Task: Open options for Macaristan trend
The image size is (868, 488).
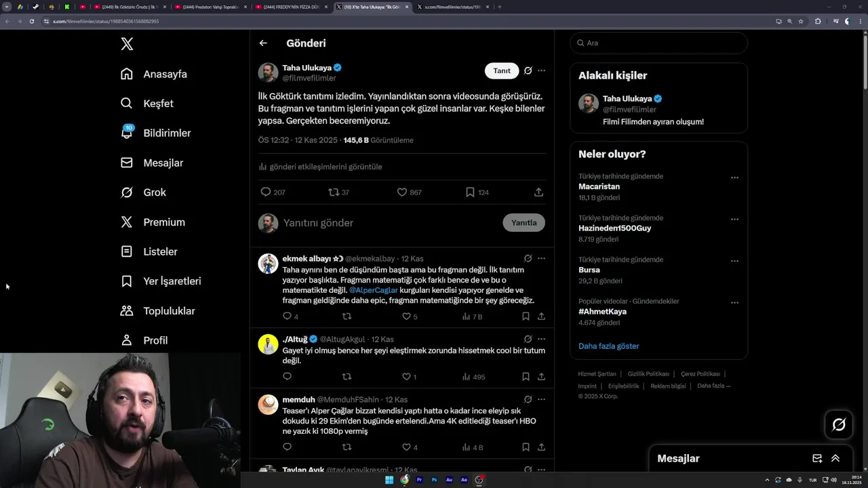Action: pyautogui.click(x=734, y=178)
